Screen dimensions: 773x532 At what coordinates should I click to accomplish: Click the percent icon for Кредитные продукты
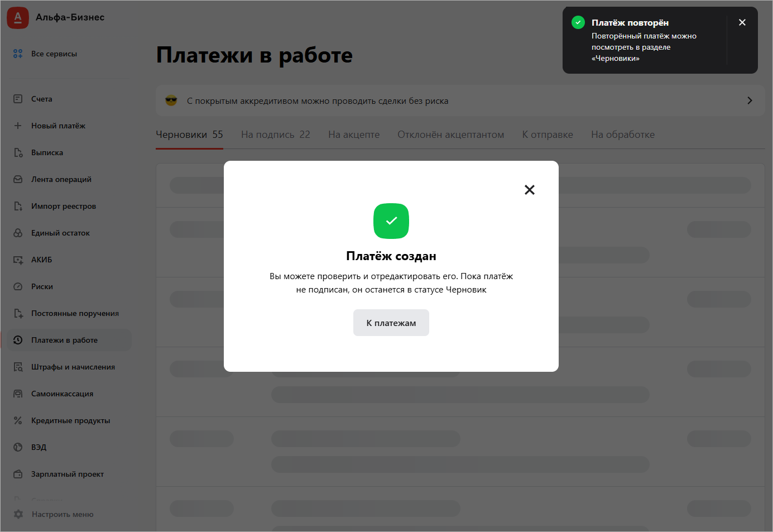pos(18,420)
